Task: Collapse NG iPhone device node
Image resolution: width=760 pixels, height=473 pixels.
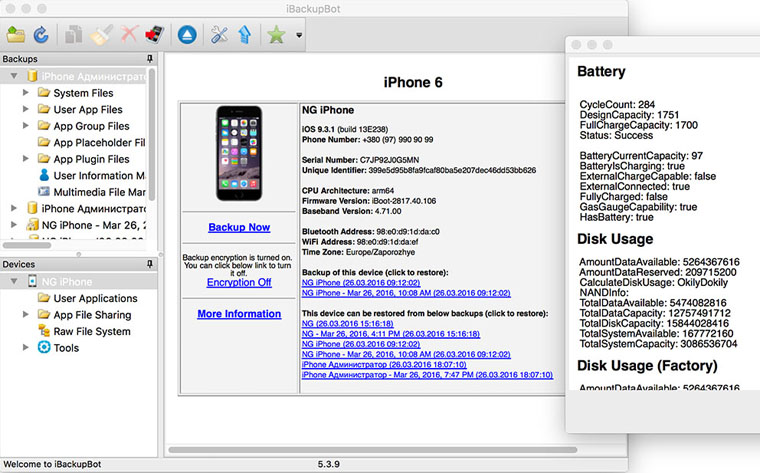Action: click(x=14, y=282)
